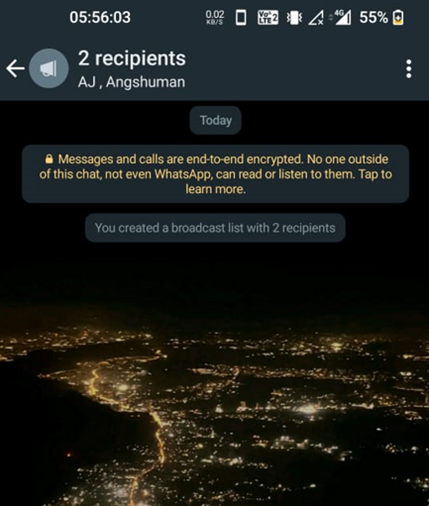Tap the 0.02 KB/s network speed indicator
Image resolution: width=429 pixels, height=506 pixels.
click(x=215, y=17)
